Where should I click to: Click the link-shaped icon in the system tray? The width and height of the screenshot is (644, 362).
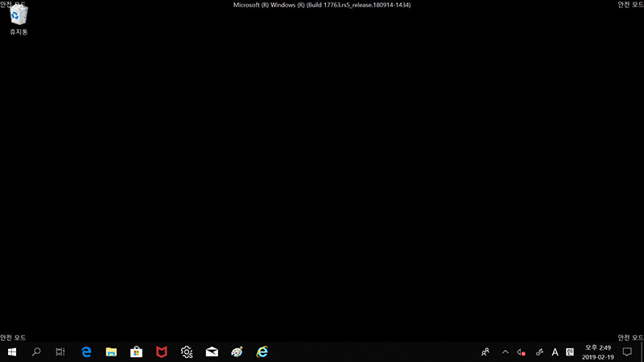click(x=539, y=352)
